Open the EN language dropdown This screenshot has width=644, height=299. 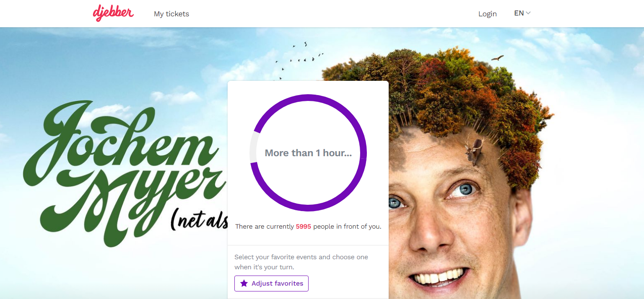coord(522,13)
